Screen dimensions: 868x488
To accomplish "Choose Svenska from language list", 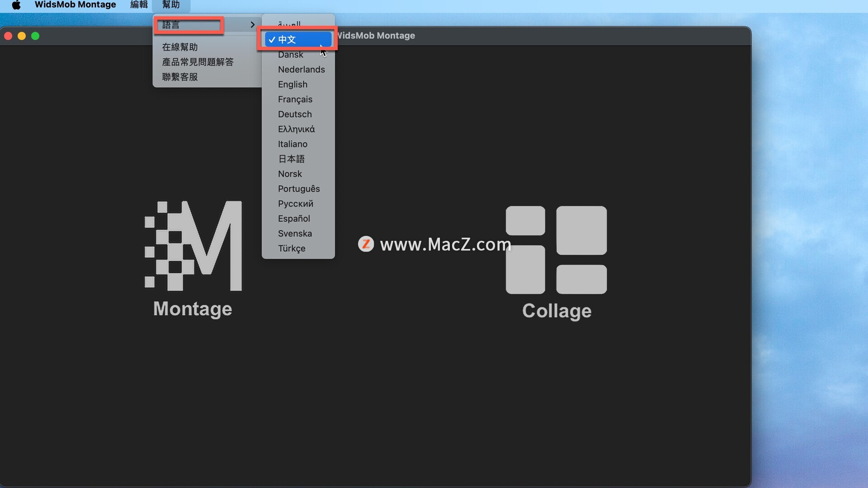I will (x=298, y=234).
